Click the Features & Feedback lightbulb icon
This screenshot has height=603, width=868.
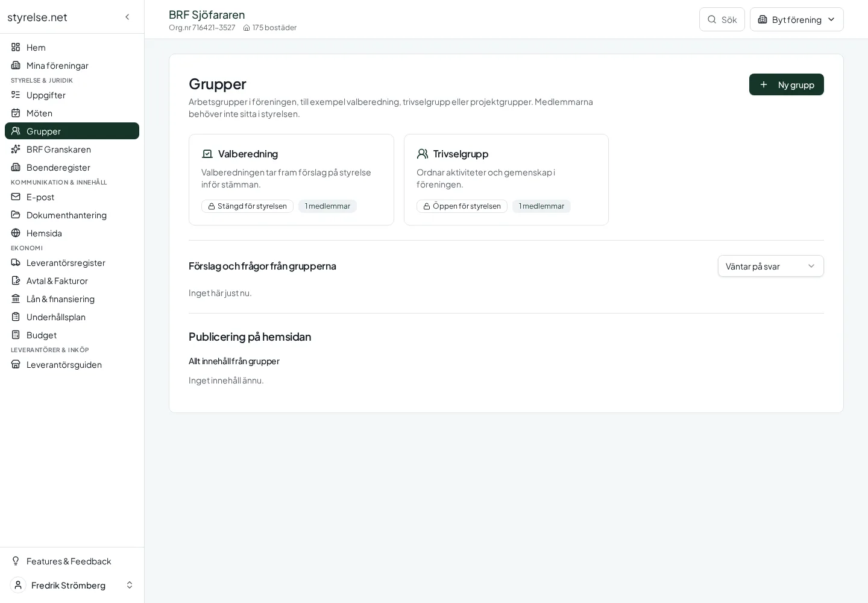(x=16, y=561)
